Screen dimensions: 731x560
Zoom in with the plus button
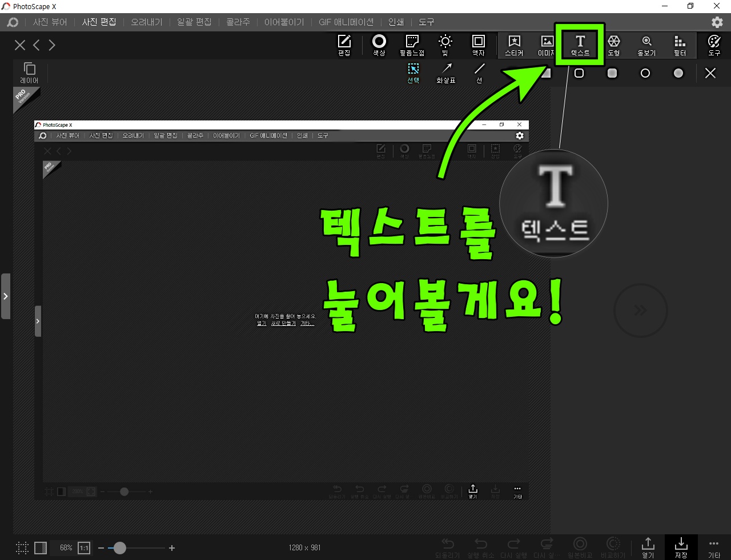pos(172,548)
